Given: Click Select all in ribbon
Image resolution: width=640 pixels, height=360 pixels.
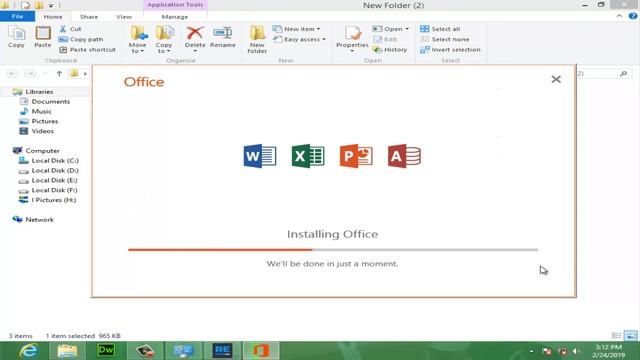Looking at the screenshot, I should (x=440, y=29).
